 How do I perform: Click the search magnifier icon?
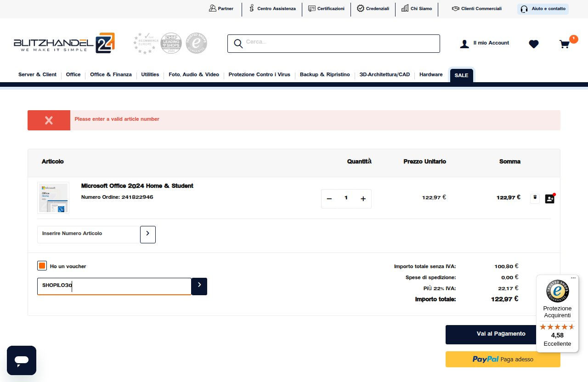click(238, 44)
